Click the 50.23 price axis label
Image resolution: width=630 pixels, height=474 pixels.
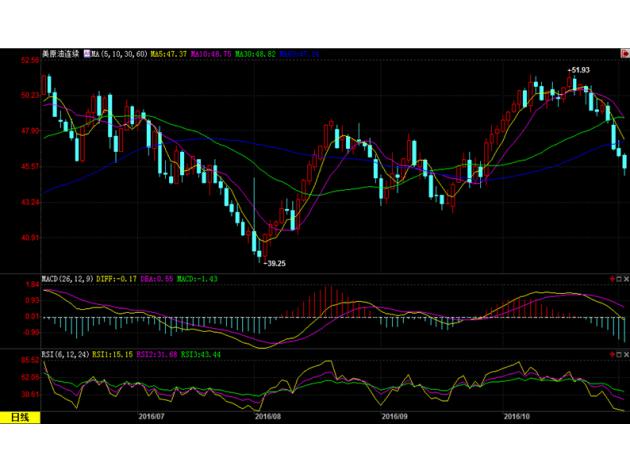point(30,95)
